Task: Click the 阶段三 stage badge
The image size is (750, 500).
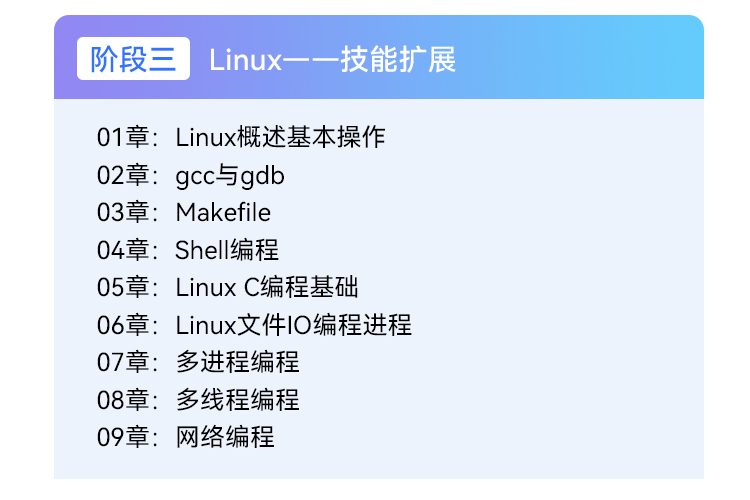Action: [133, 58]
